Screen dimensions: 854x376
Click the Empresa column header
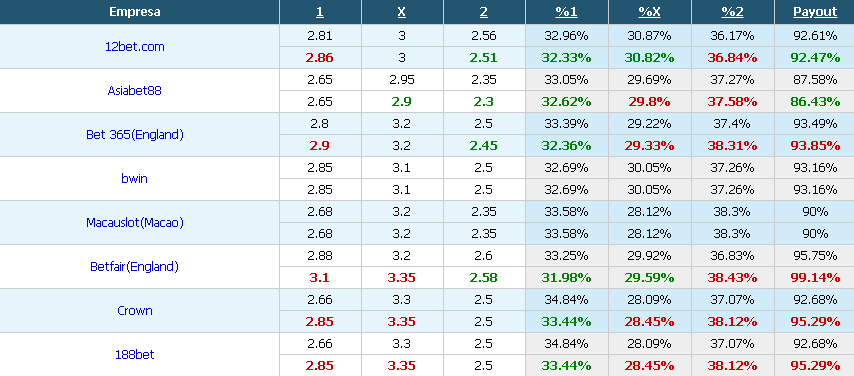pyautogui.click(x=135, y=12)
